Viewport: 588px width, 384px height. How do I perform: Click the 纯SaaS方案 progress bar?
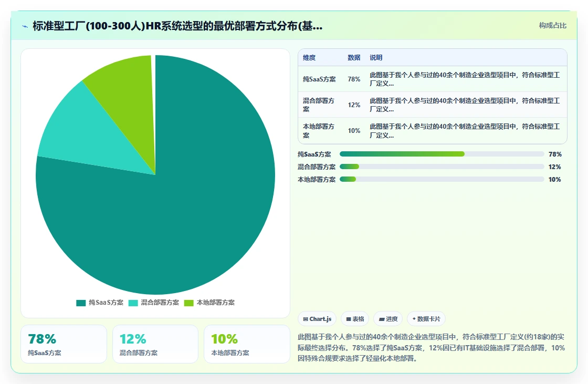pyautogui.click(x=442, y=154)
